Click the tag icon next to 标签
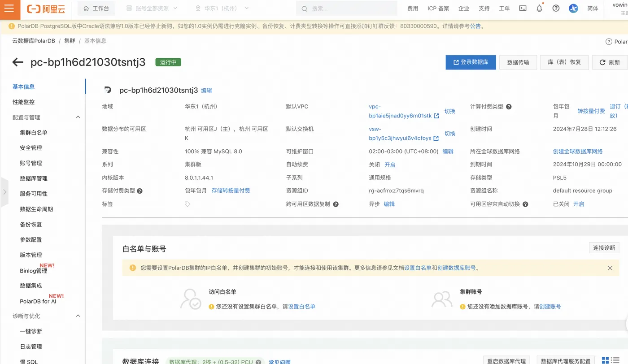628x364 pixels. pos(188,204)
